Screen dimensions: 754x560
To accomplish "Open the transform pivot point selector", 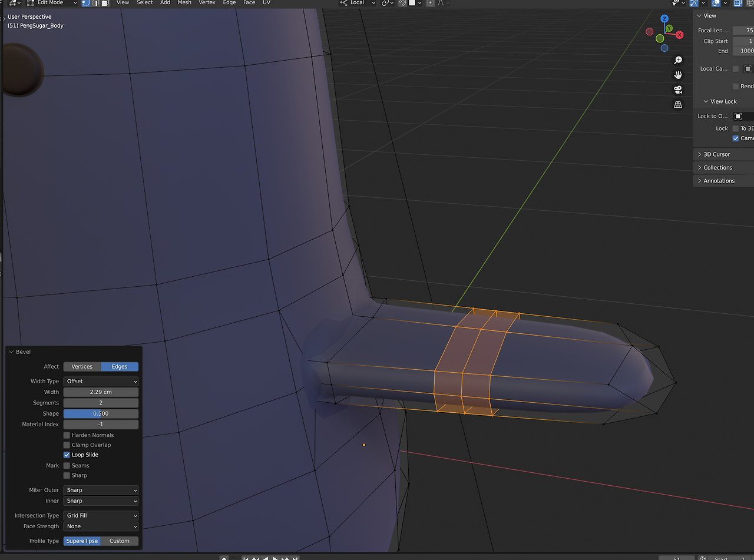I will (387, 3).
